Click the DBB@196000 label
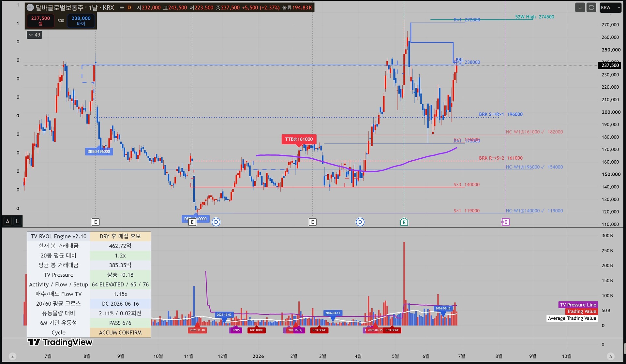The width and height of the screenshot is (626, 364). point(99,151)
